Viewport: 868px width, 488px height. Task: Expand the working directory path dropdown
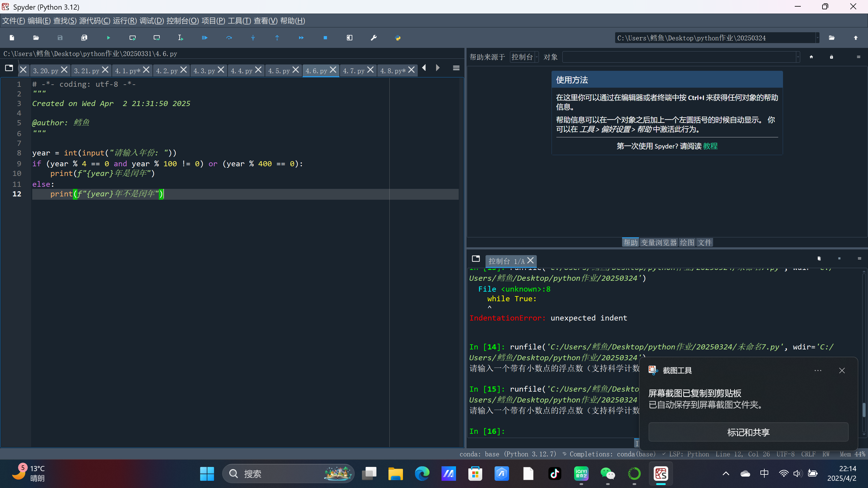[x=817, y=38]
